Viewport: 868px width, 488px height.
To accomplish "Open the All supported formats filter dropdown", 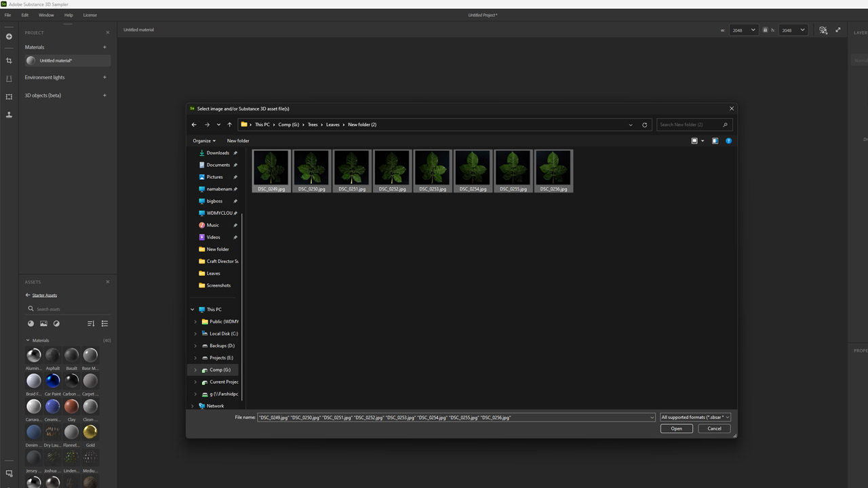I will point(695,418).
